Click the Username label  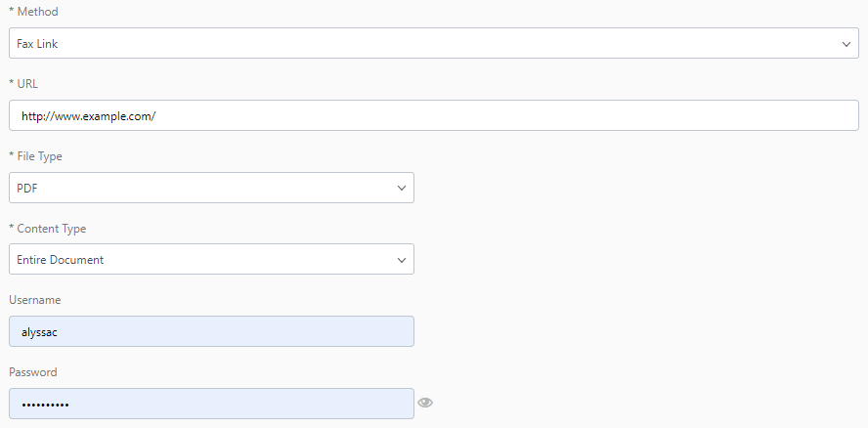coord(35,300)
